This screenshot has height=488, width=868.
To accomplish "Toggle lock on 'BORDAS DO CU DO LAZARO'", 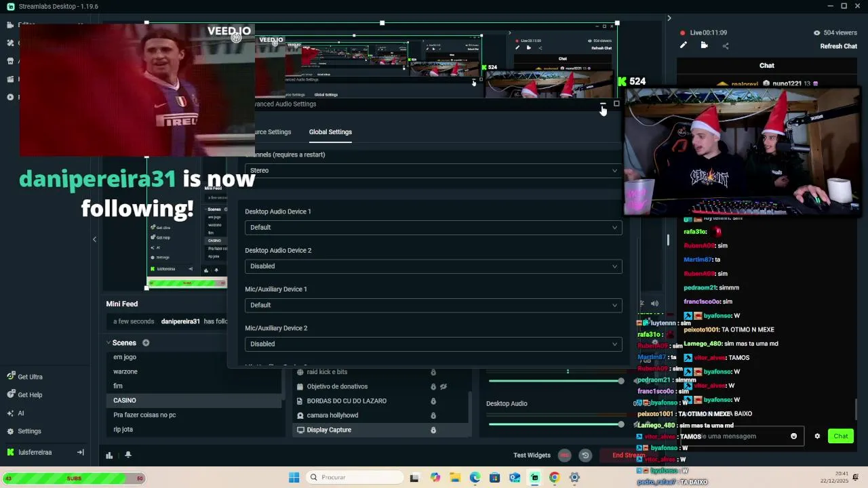I will (x=433, y=401).
